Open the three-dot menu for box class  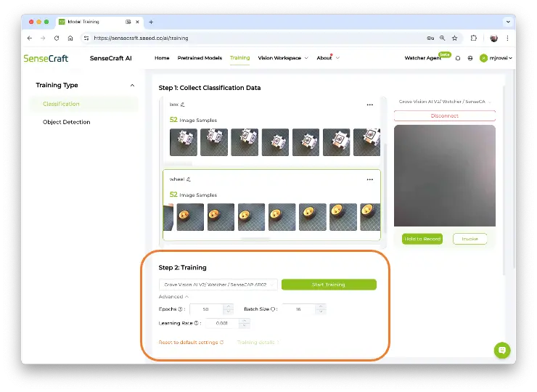[x=369, y=105]
